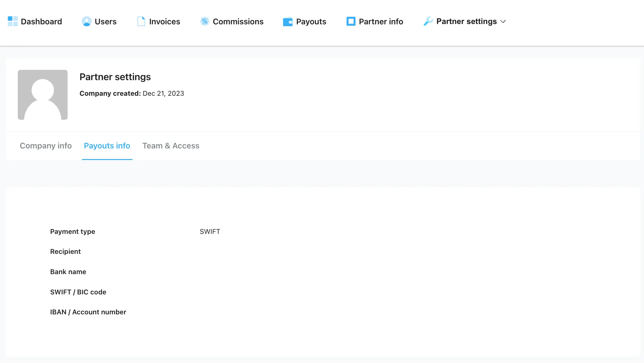The width and height of the screenshot is (644, 363).
Task: Click the Bank name label
Action: pyautogui.click(x=68, y=272)
